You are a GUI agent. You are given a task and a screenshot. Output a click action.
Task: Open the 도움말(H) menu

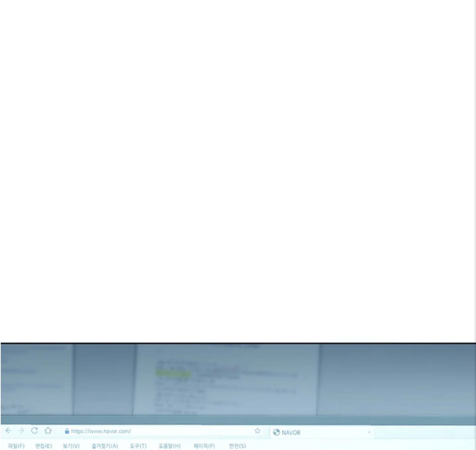click(169, 446)
